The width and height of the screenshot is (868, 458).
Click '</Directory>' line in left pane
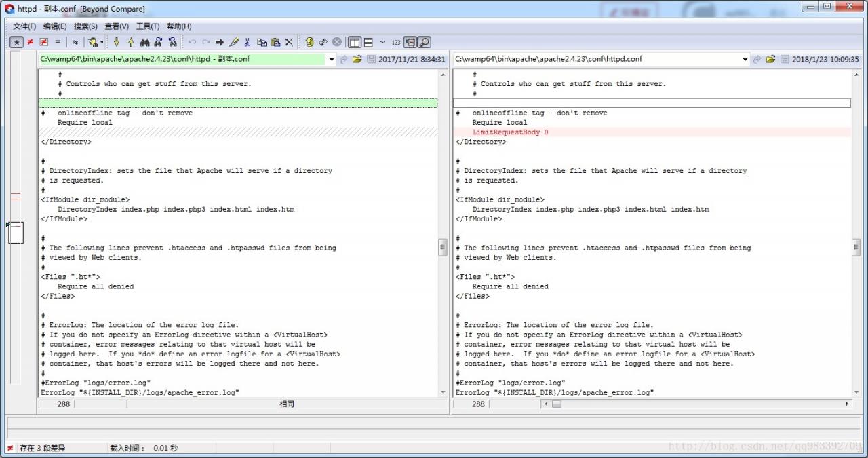point(66,142)
